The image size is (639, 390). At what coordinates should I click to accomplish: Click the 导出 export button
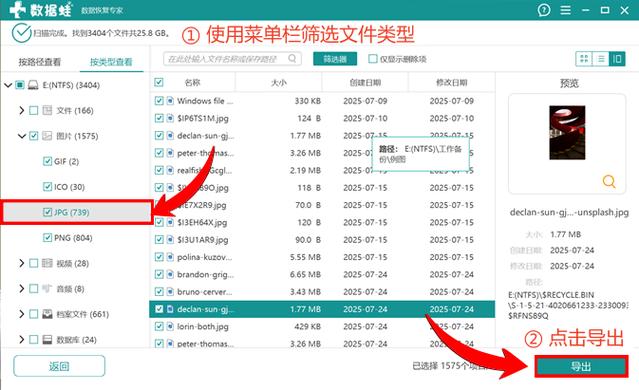pos(581,366)
